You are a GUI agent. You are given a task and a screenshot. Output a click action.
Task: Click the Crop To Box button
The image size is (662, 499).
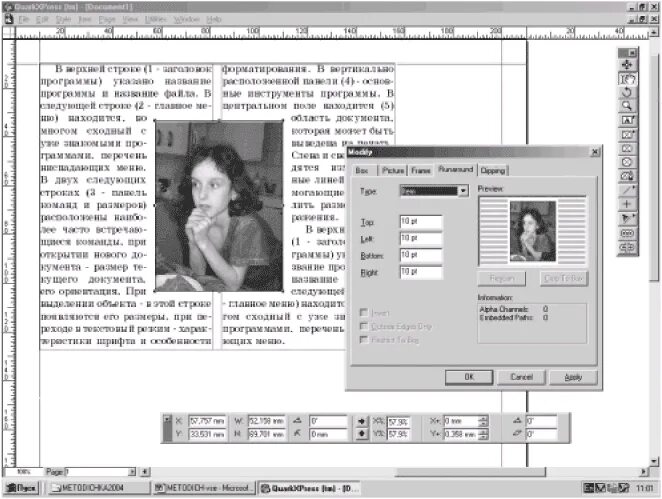click(x=564, y=278)
